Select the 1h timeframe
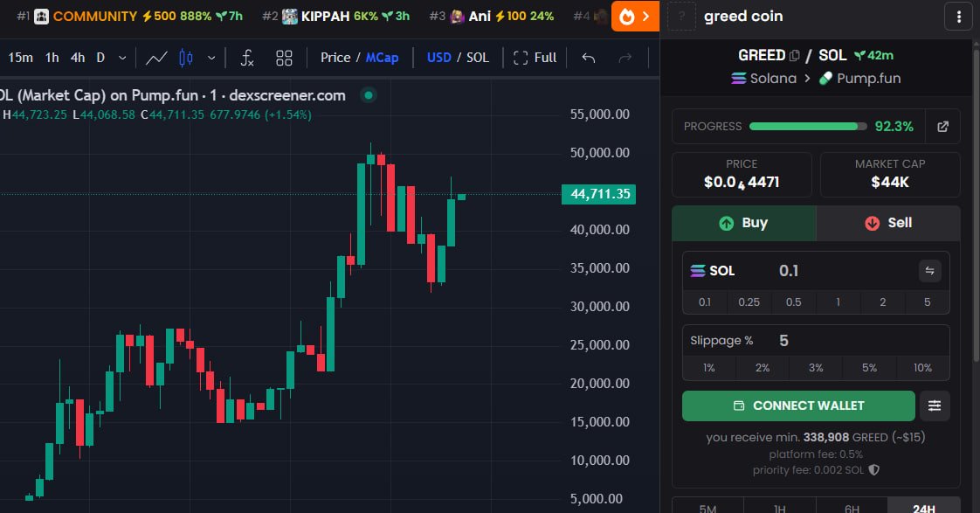The height and width of the screenshot is (513, 980). (52, 58)
